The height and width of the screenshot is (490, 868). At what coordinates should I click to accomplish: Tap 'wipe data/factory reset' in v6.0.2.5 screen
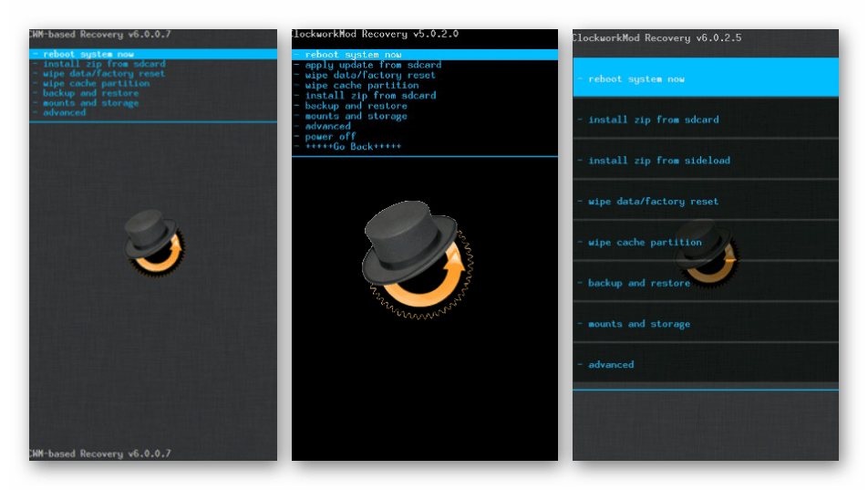pyautogui.click(x=706, y=202)
